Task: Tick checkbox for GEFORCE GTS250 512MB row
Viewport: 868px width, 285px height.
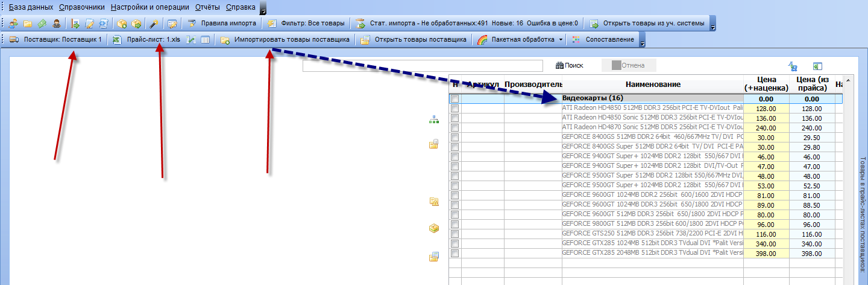Action: 455,234
